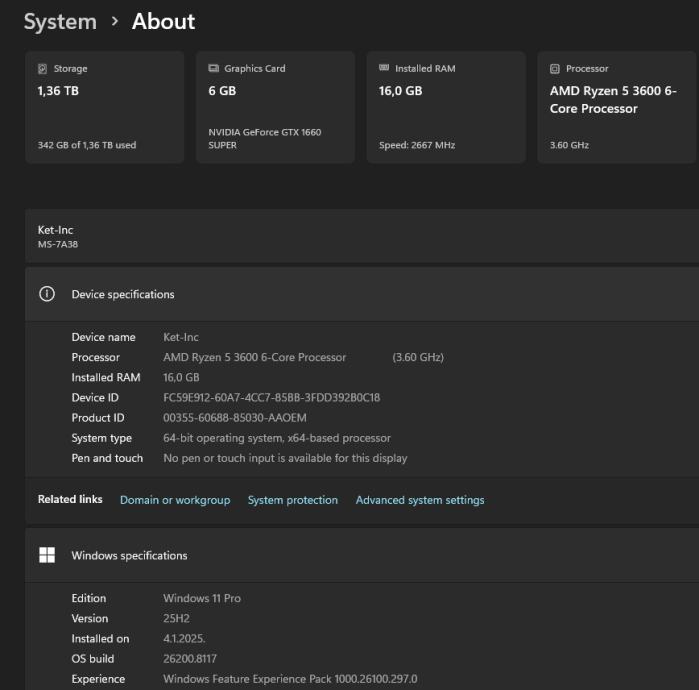699x690 pixels.
Task: Open the System protection link
Action: pos(292,500)
